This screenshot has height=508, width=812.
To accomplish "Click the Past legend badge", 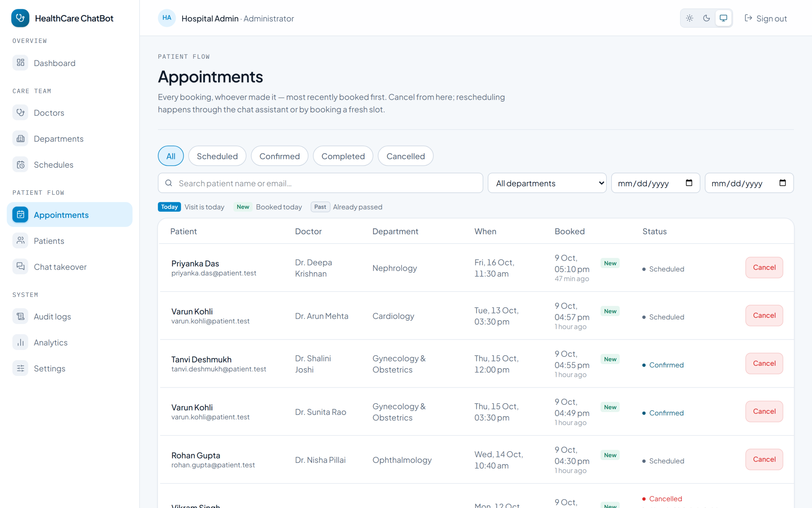I will pos(320,207).
